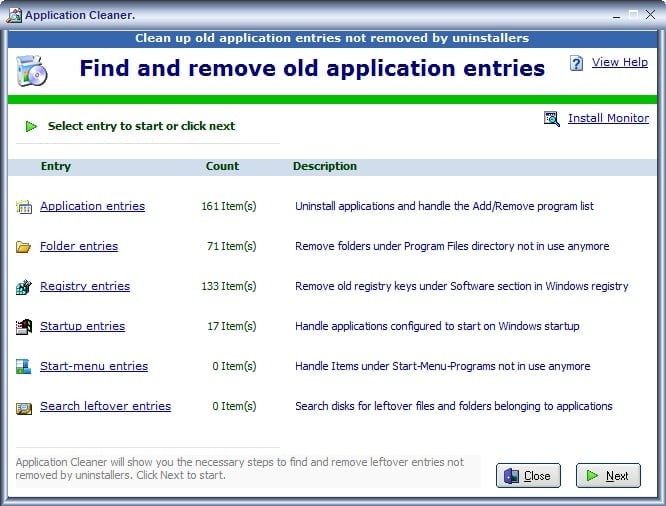Click the Entry column header

[56, 166]
